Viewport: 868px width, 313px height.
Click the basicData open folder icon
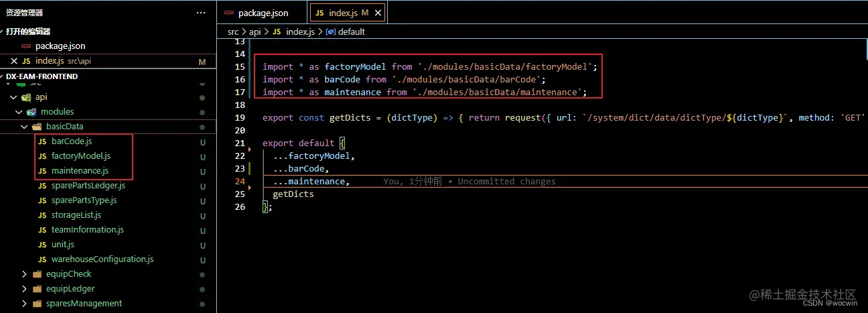[x=37, y=127]
